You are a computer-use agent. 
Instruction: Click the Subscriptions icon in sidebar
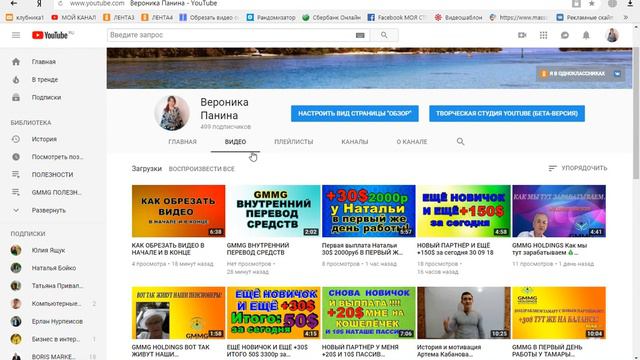coord(16,98)
